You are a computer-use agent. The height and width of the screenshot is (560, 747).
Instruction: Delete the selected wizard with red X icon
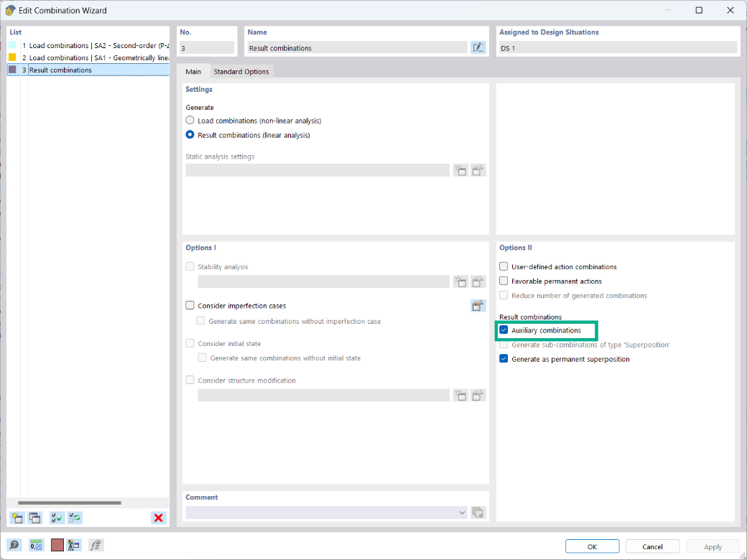pyautogui.click(x=159, y=518)
